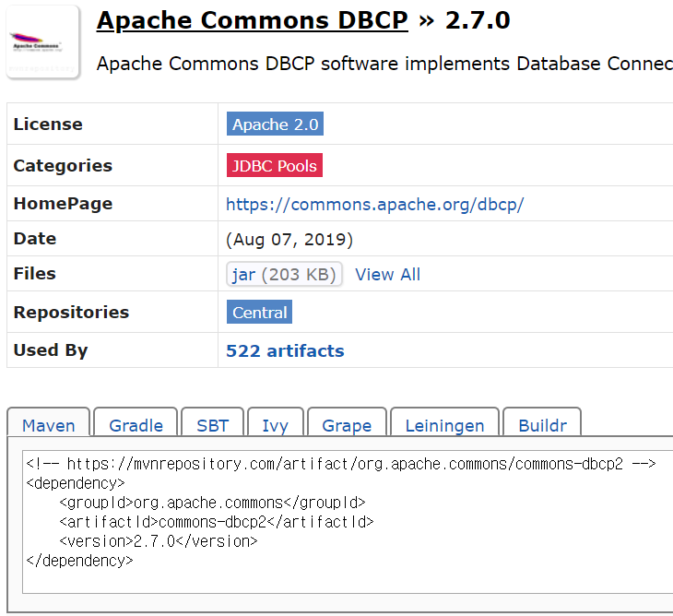
Task: Click the Files row label
Action: [35, 274]
